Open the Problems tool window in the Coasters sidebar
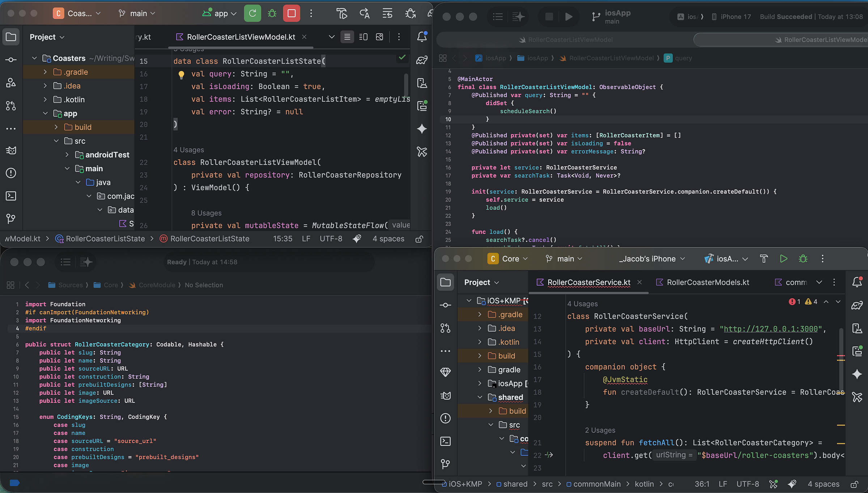 pos(11,173)
